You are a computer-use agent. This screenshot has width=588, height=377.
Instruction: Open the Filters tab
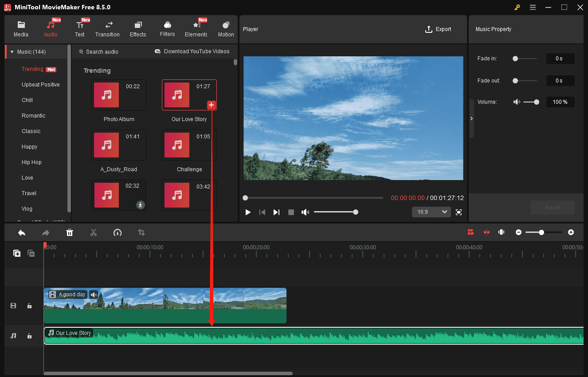pos(167,28)
